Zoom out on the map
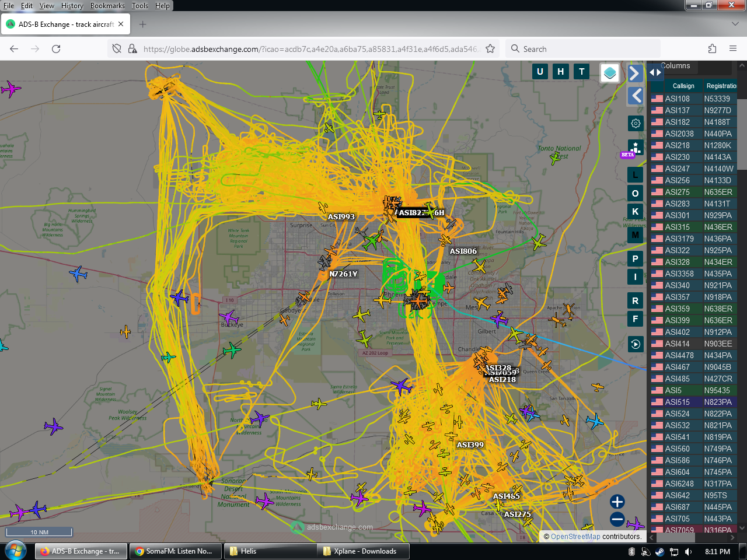Viewport: 747px width, 560px height. pyautogui.click(x=617, y=519)
